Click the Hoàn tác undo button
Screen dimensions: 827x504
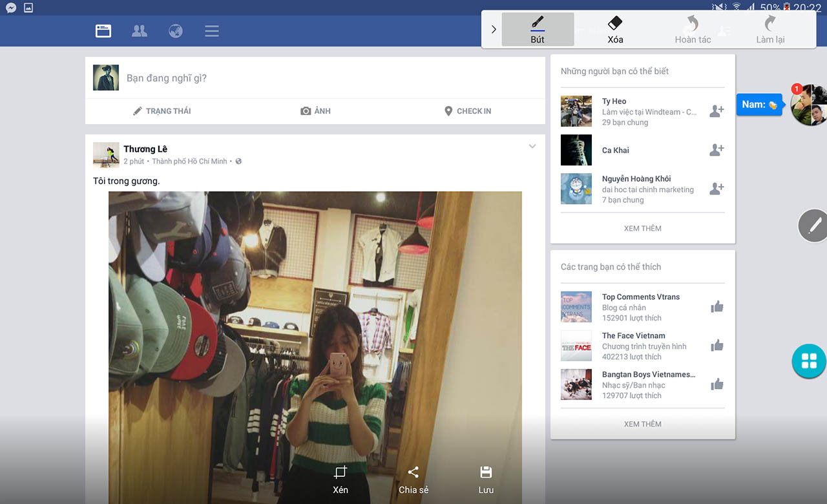click(693, 30)
